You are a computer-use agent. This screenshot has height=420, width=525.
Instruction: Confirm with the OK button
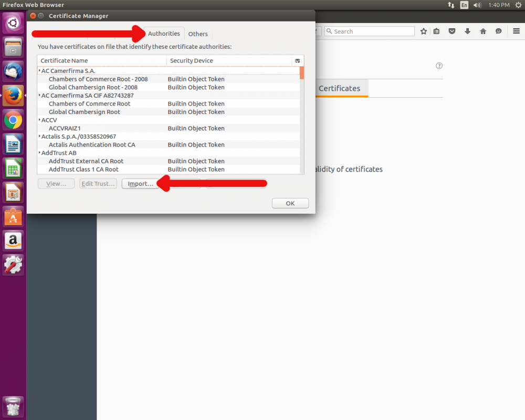[290, 204]
